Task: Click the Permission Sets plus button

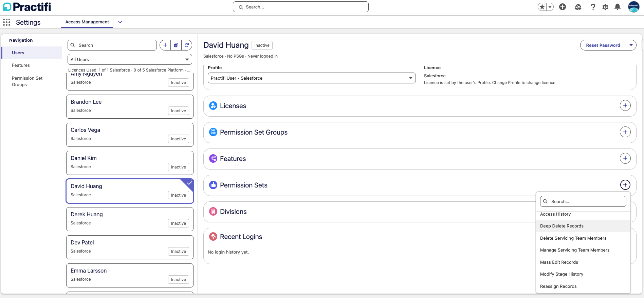Action: coord(625,185)
